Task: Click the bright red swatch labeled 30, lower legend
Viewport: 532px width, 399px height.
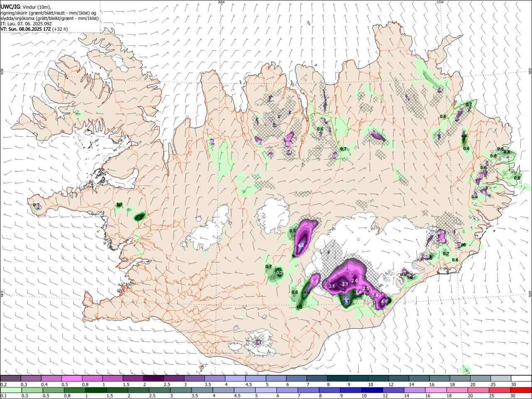Action: (521, 390)
